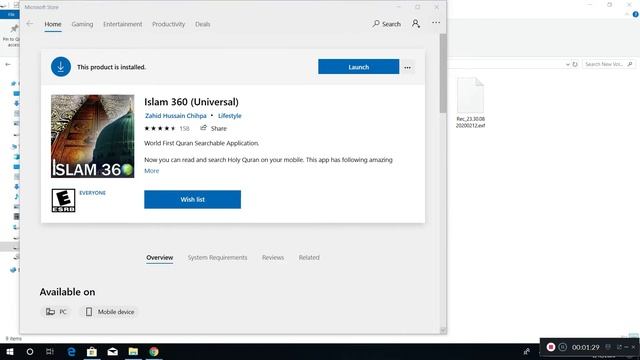Open the Deals tab
The image size is (640, 360).
(x=202, y=24)
